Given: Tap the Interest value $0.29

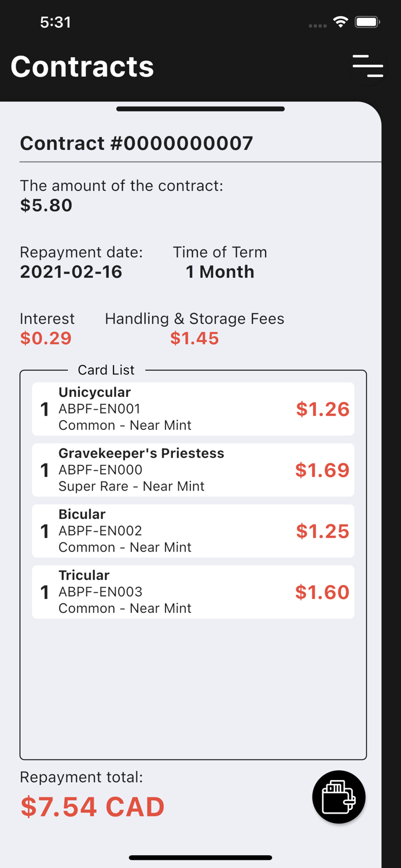Looking at the screenshot, I should click(46, 338).
